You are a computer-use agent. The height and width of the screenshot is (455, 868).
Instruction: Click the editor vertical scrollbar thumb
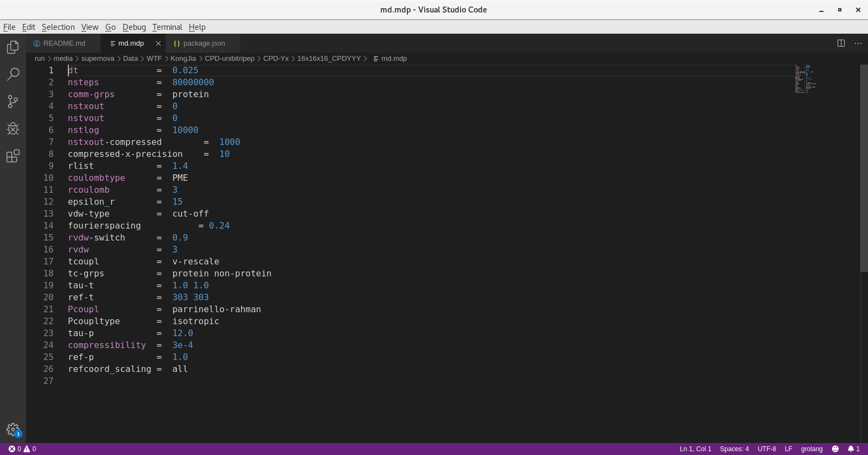[x=864, y=168]
